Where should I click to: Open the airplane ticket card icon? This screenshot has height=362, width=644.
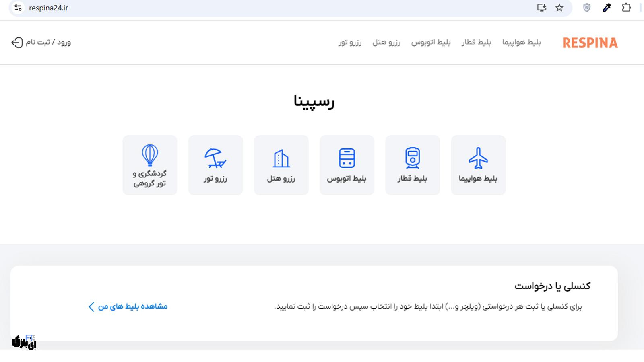(x=478, y=158)
